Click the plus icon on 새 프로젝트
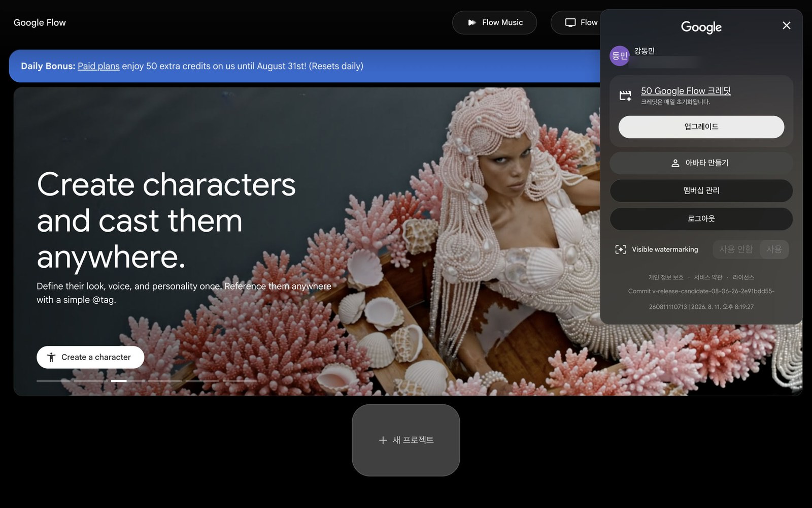This screenshot has height=508, width=812. pyautogui.click(x=383, y=440)
